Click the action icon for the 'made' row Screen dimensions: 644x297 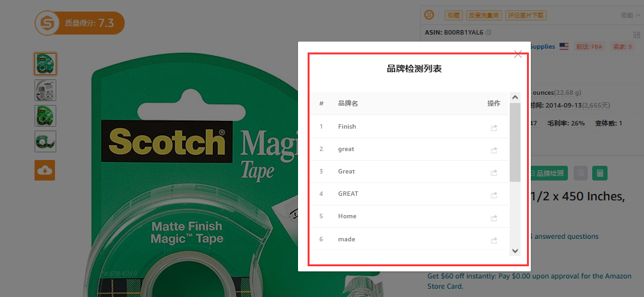(x=494, y=240)
